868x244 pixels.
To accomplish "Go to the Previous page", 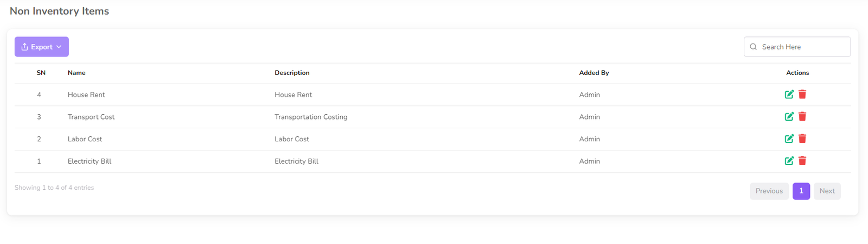I will (769, 191).
